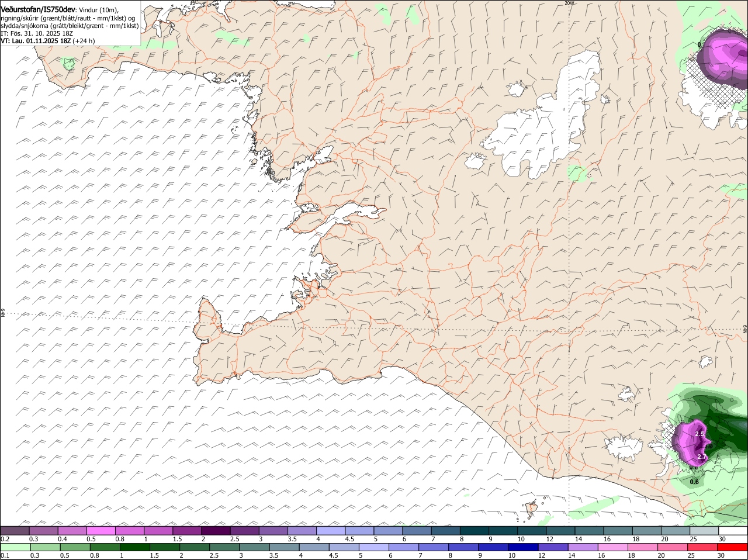This screenshot has height=560, width=748.
Task: Select the bottom-row legend swatch at 1 (darkest green)
Action: coord(134,547)
